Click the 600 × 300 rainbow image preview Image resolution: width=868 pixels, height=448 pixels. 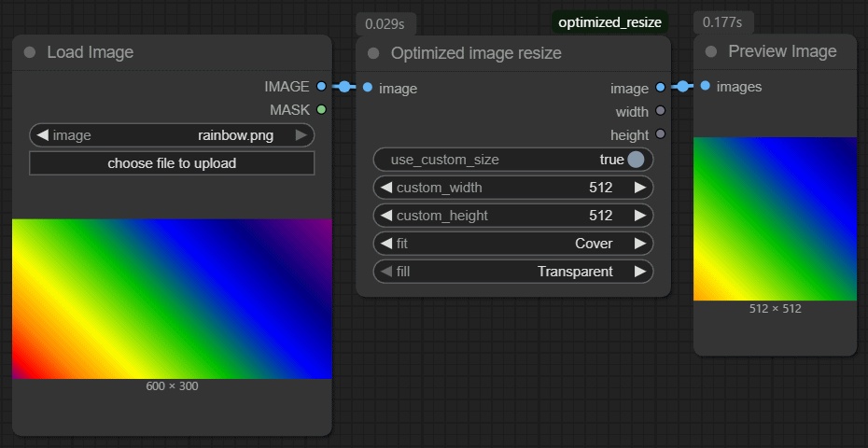click(x=172, y=299)
